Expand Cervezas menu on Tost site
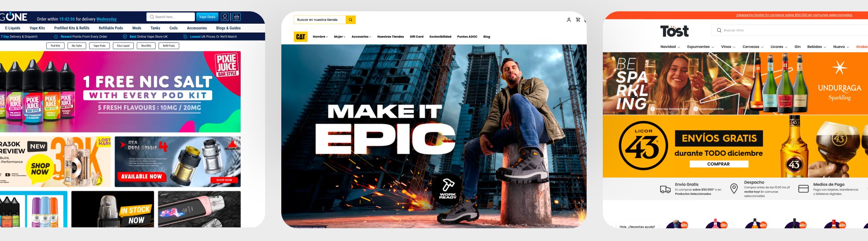The width and height of the screenshot is (868, 241). pos(753,47)
